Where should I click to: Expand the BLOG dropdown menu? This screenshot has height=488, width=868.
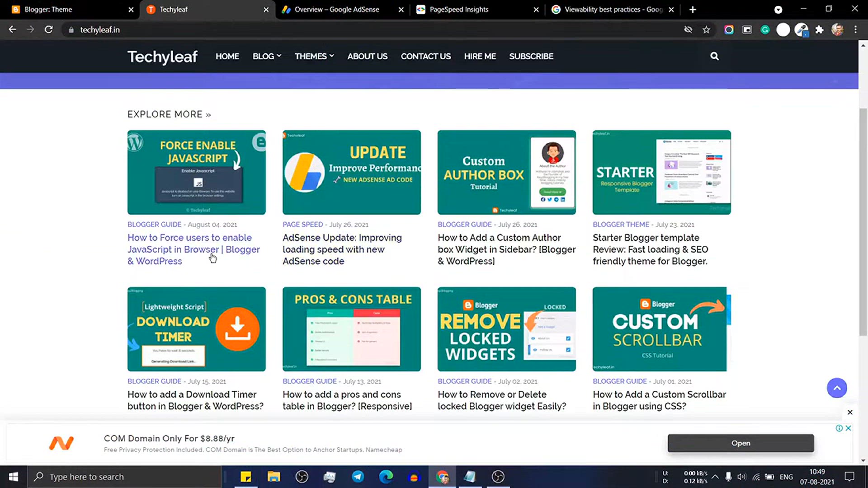[267, 56]
